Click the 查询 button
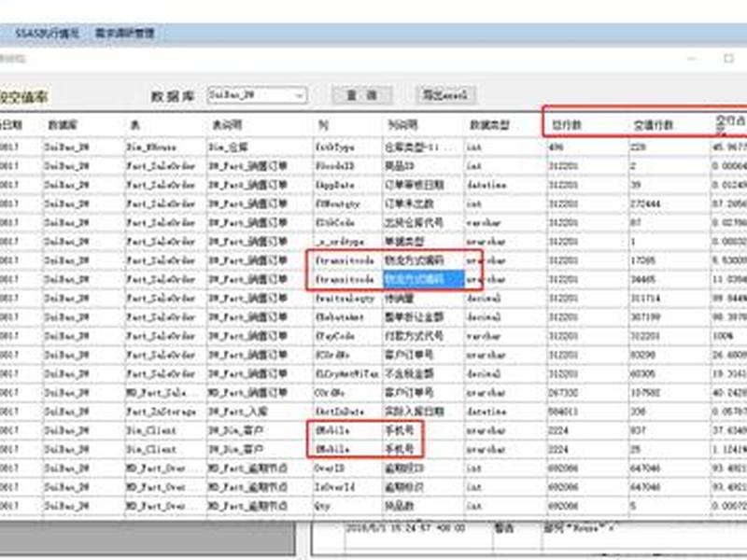 pos(361,95)
